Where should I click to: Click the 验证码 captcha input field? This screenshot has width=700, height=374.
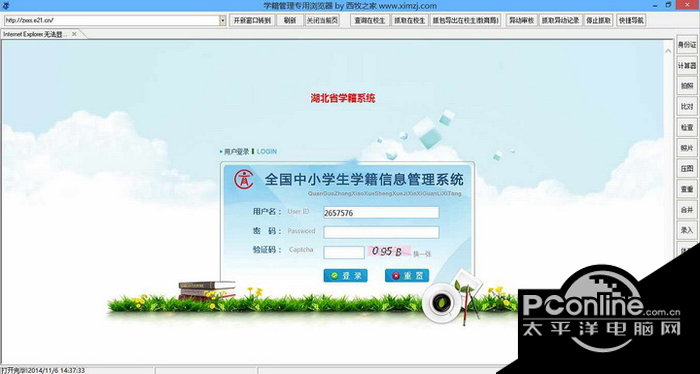tap(344, 252)
